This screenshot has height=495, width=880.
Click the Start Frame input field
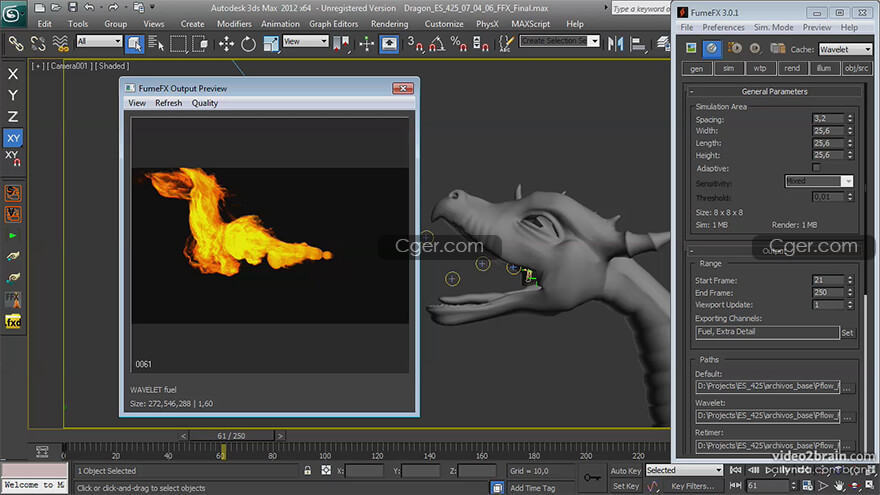[x=828, y=280]
